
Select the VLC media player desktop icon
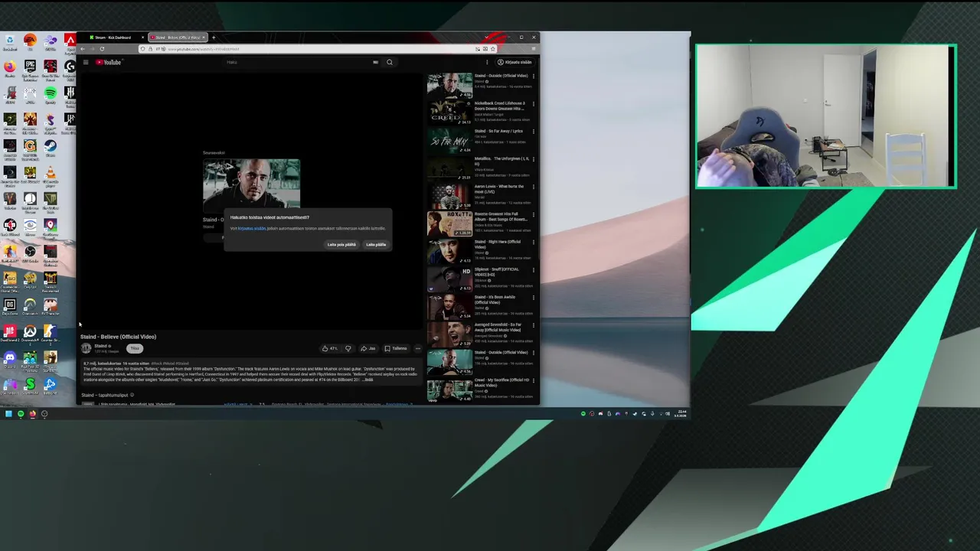click(50, 174)
